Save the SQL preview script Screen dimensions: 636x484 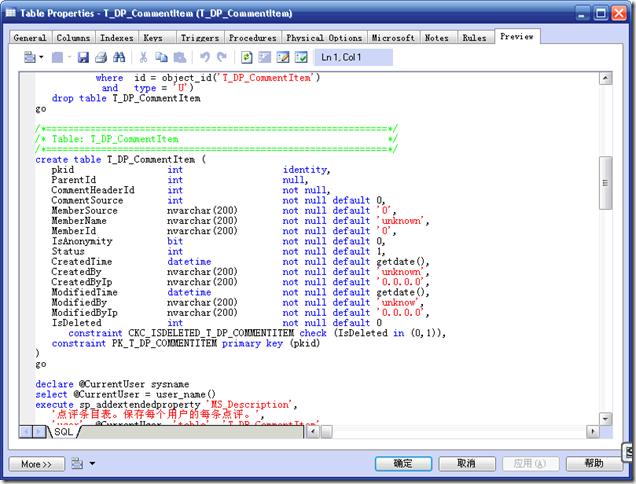tap(83, 58)
